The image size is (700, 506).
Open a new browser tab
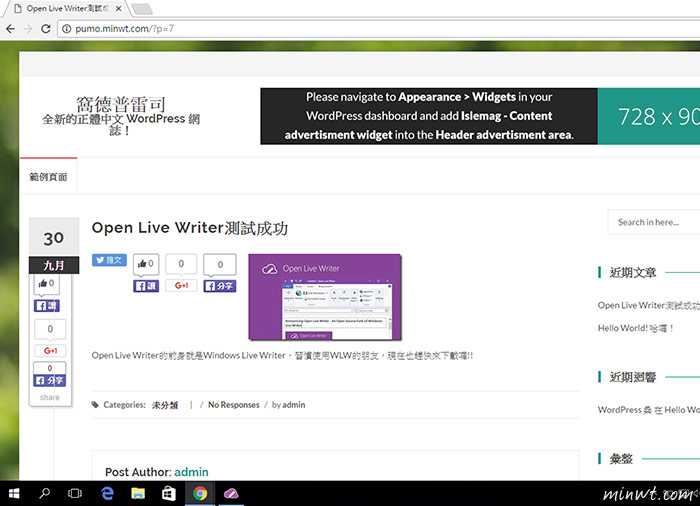pos(142,9)
